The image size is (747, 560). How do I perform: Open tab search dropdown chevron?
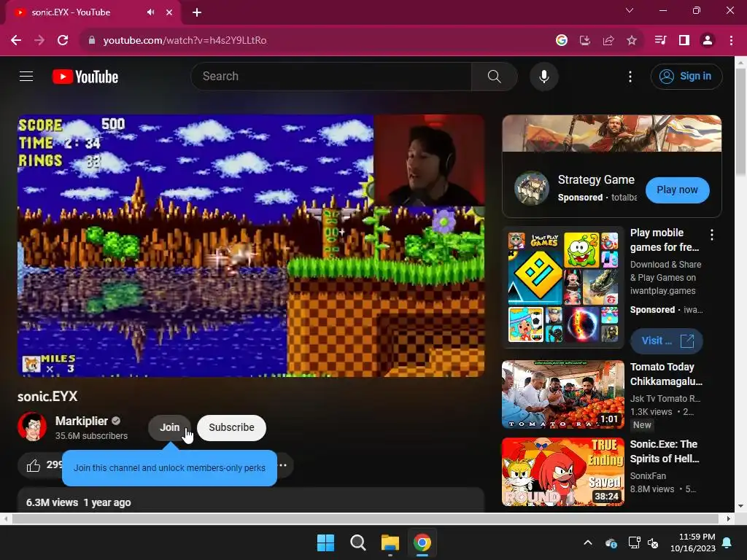(630, 10)
